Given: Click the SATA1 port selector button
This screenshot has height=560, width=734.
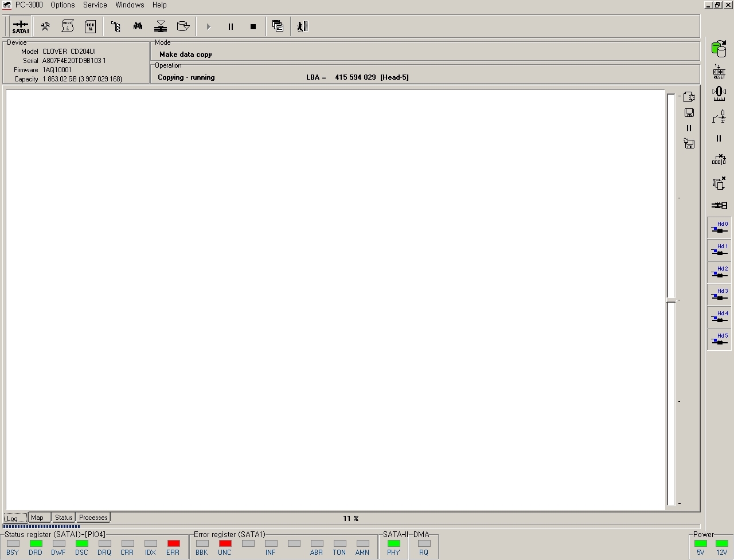Looking at the screenshot, I should [x=21, y=26].
